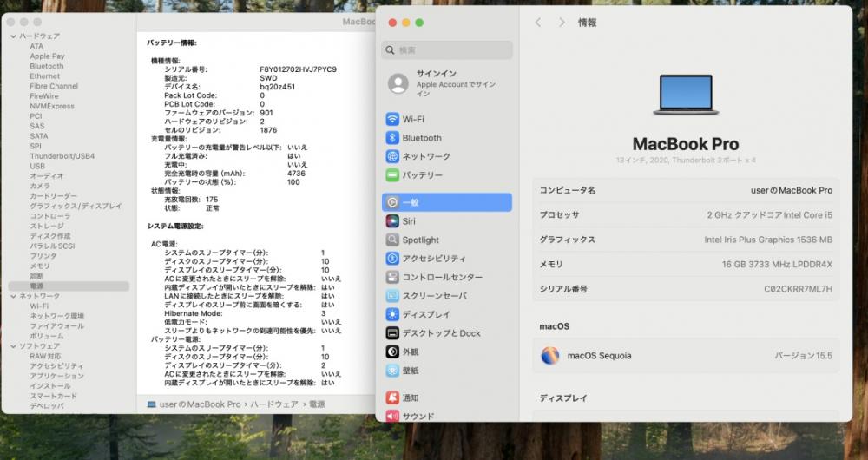Image resolution: width=868 pixels, height=460 pixels.
Task: Click the デバイス名 value bq20z451
Action: (x=278, y=87)
